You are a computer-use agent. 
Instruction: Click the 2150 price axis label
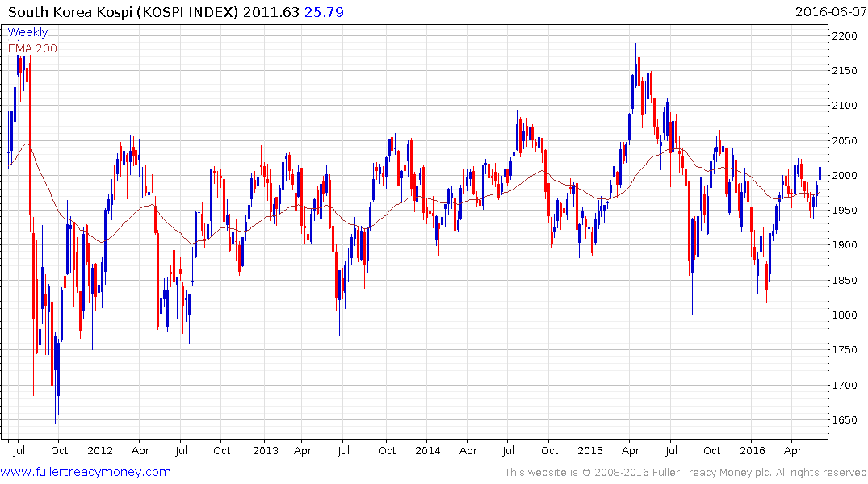tap(845, 71)
